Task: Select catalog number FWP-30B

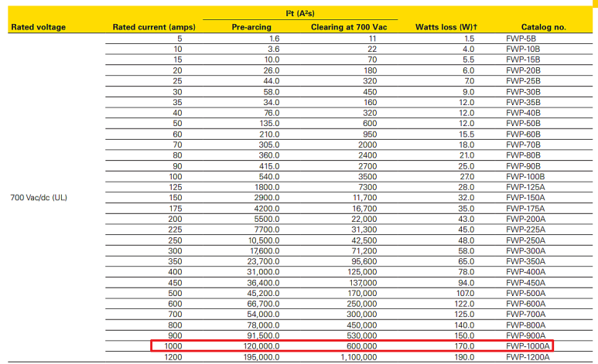Action: [523, 92]
